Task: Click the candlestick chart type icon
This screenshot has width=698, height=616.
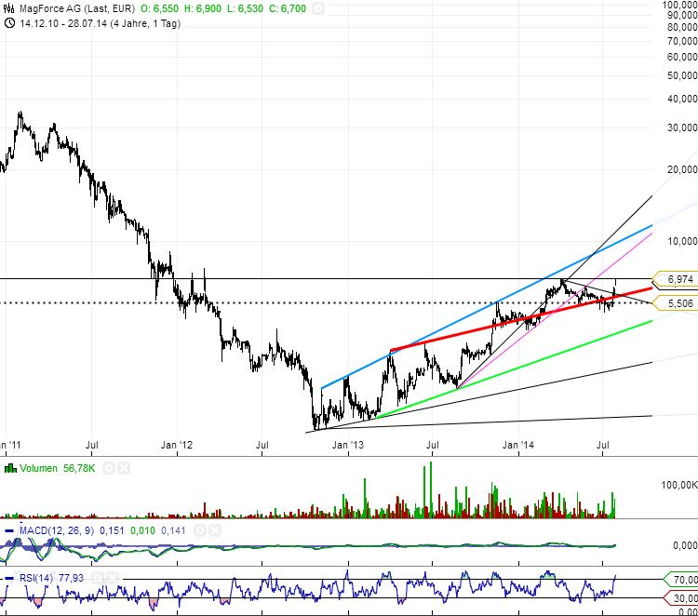Action: (9, 8)
